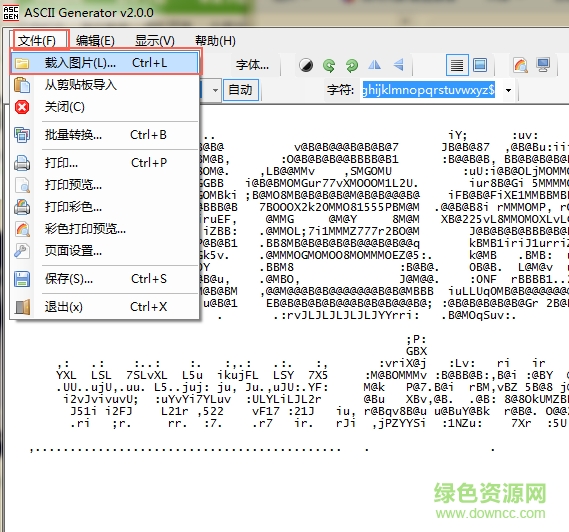Open the 帮助(H) menu
The height and width of the screenshot is (532, 569).
[215, 40]
